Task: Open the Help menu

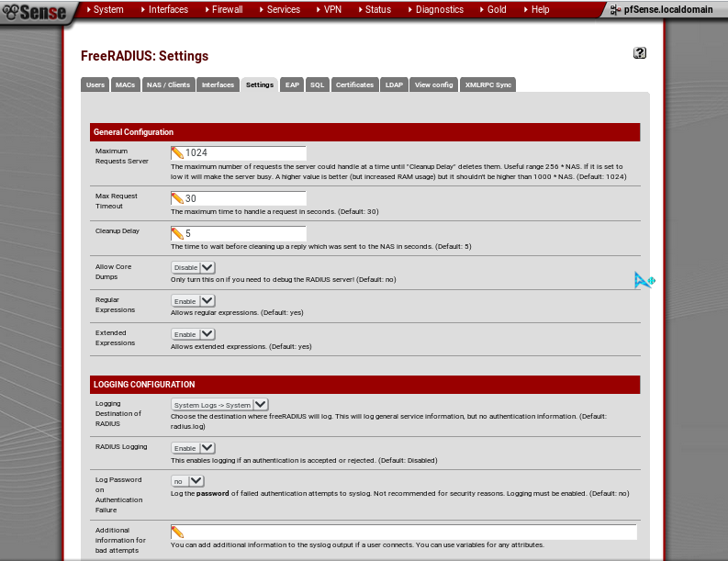Action: click(x=537, y=9)
